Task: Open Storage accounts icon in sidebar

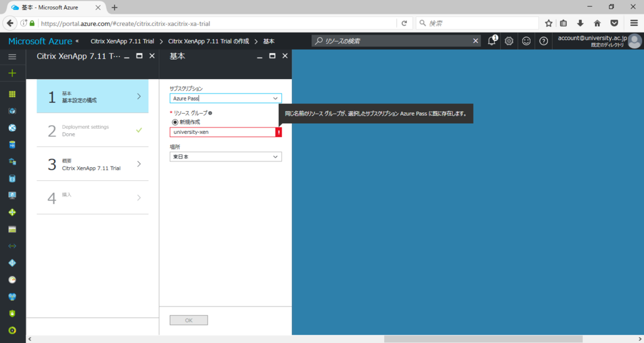Action: coord(13,229)
